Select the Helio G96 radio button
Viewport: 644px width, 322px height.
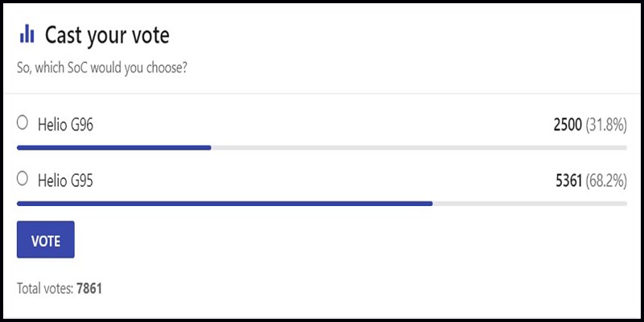click(23, 123)
